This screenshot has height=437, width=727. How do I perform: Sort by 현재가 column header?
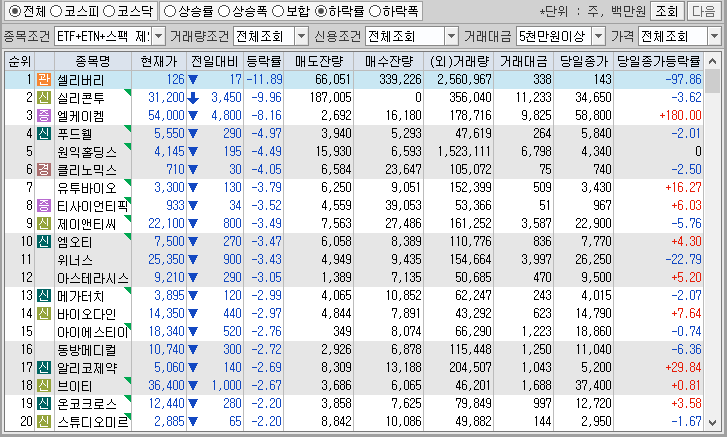pyautogui.click(x=159, y=61)
